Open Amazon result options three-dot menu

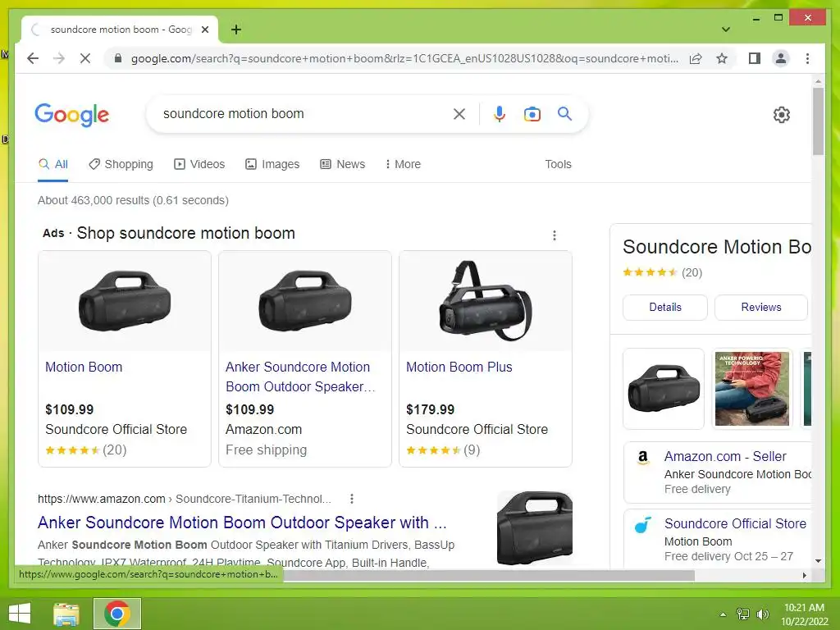(x=351, y=499)
